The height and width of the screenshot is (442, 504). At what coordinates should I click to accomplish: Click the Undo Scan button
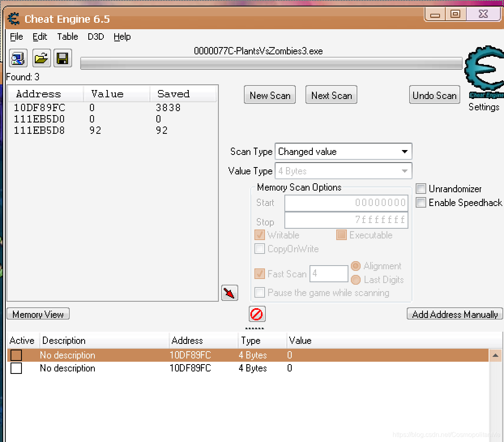[x=435, y=95]
